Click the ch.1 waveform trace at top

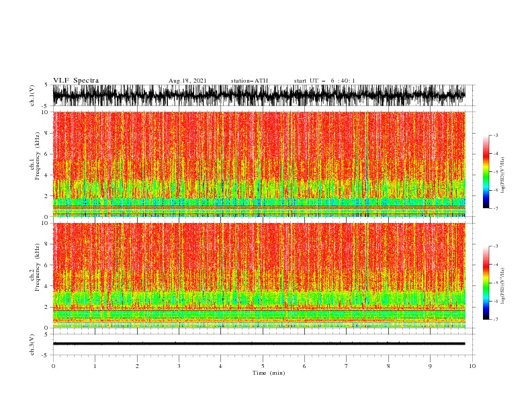point(259,95)
